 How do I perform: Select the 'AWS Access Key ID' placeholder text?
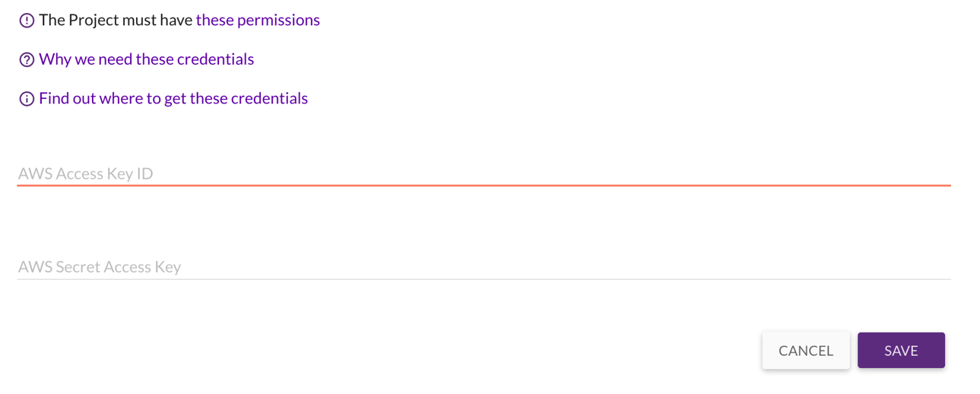coord(86,173)
